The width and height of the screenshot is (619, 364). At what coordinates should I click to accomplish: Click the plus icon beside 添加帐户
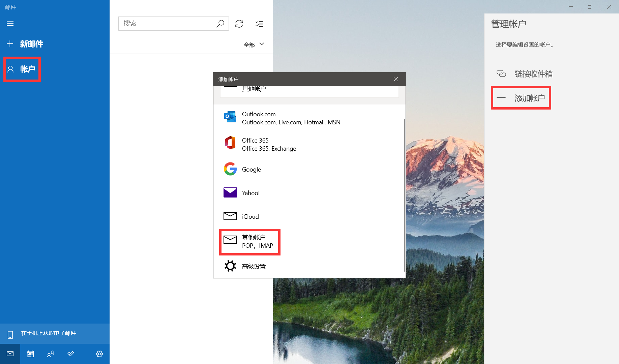[501, 98]
